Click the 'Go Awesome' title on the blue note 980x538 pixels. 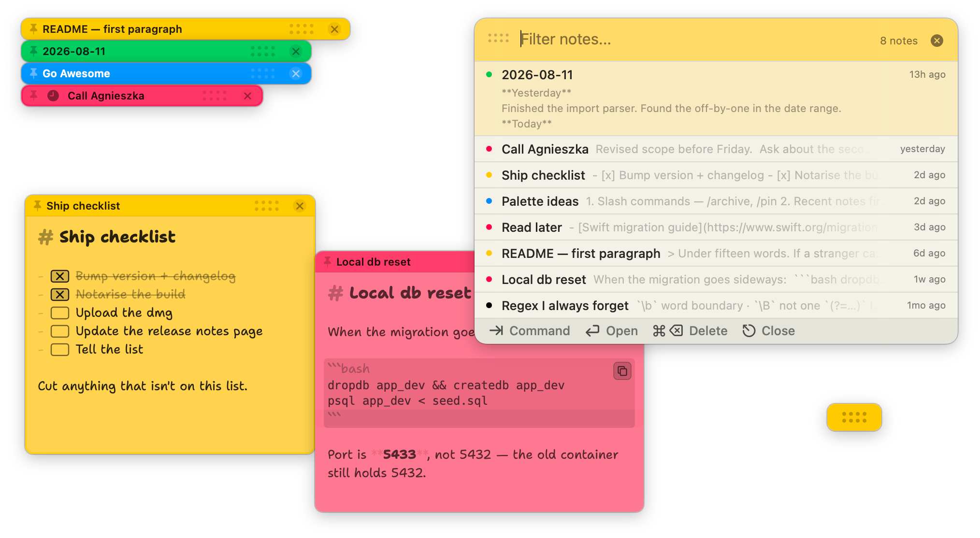(76, 73)
